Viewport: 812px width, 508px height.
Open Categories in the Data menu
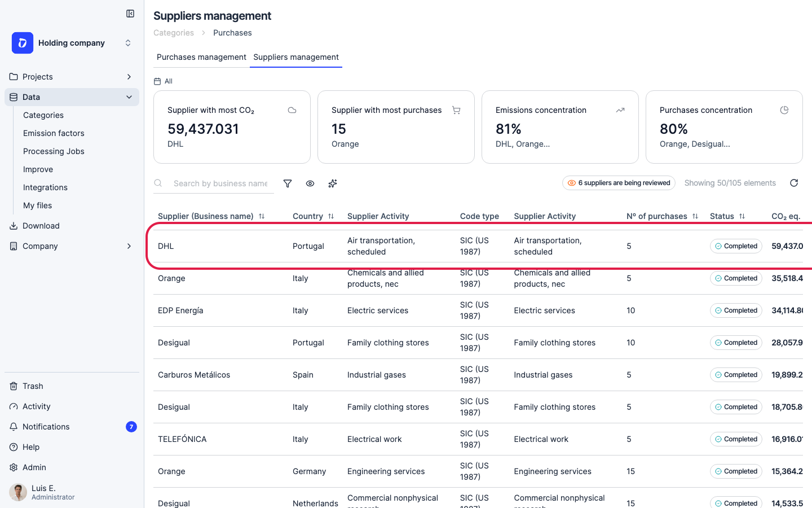click(43, 115)
